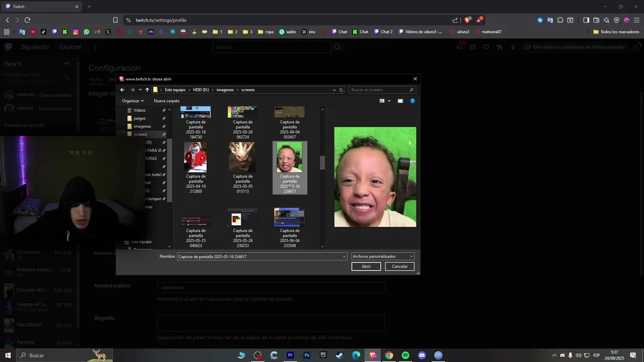Click the bookmark icon beside address bar
The width and height of the screenshot is (644, 362).
[x=115, y=20]
